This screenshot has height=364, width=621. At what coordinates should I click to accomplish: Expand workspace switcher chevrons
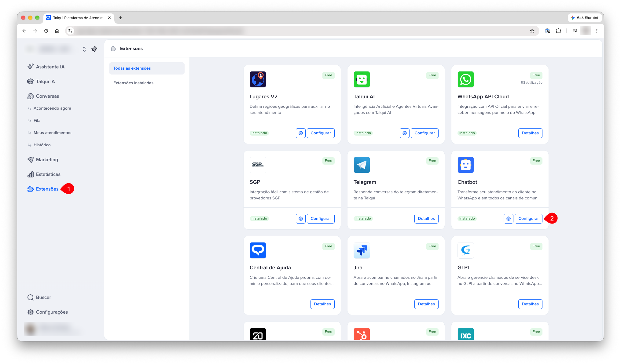[84, 49]
